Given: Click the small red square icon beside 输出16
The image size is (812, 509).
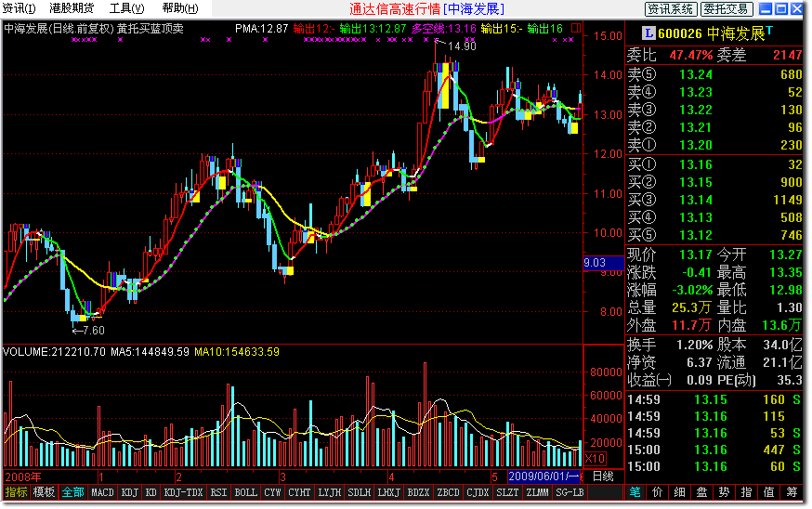Looking at the screenshot, I should [x=576, y=28].
